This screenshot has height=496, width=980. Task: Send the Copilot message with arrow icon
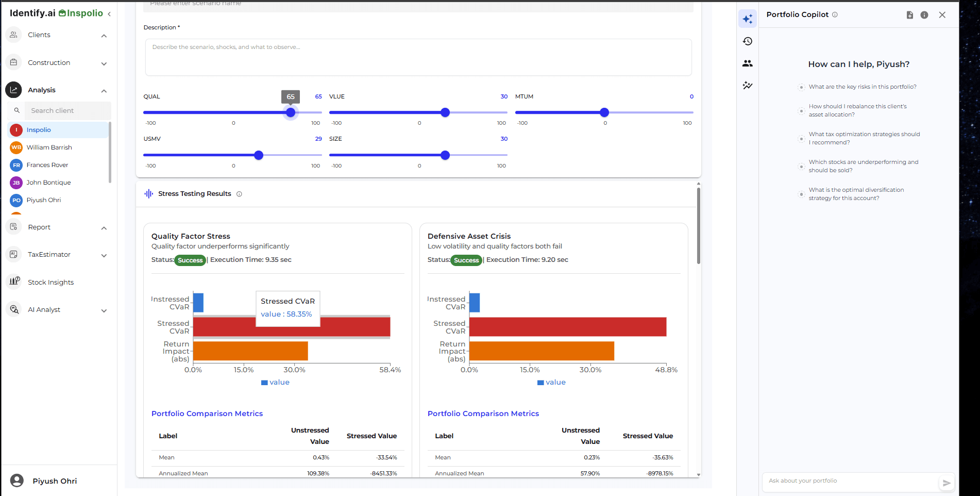(x=946, y=483)
